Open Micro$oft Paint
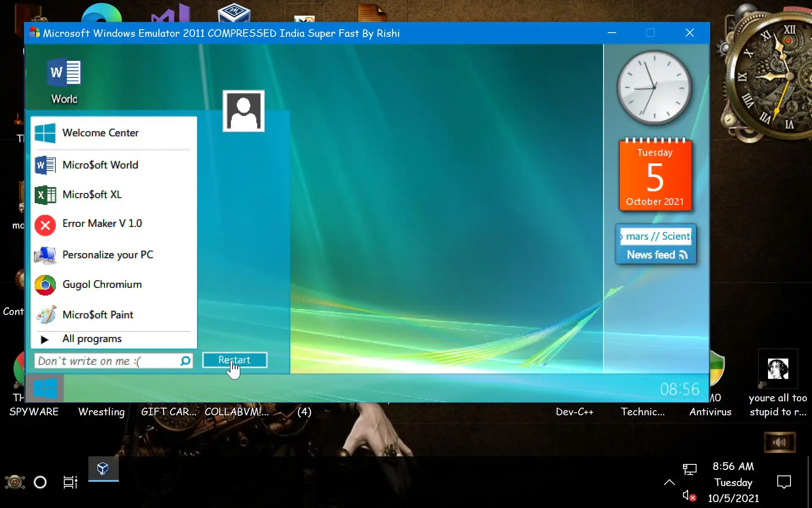Screen dimensions: 812x508 point(98,315)
